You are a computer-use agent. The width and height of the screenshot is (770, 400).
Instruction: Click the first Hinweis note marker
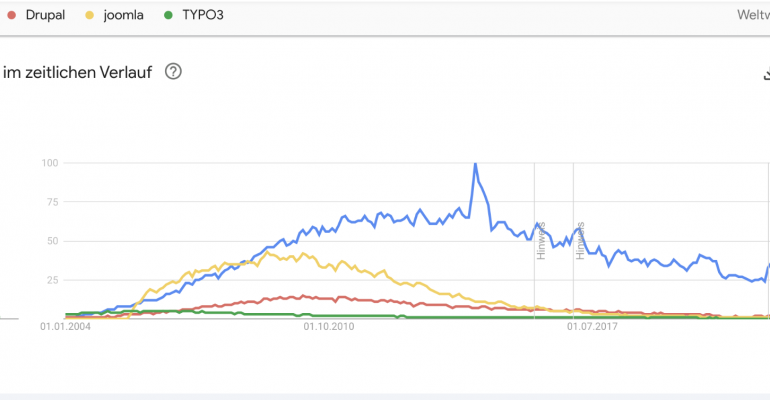click(541, 241)
